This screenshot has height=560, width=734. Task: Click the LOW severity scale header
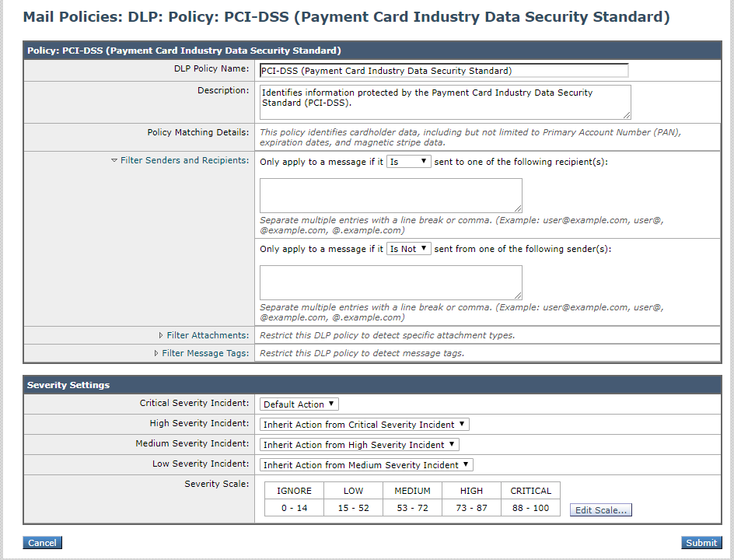pos(353,491)
